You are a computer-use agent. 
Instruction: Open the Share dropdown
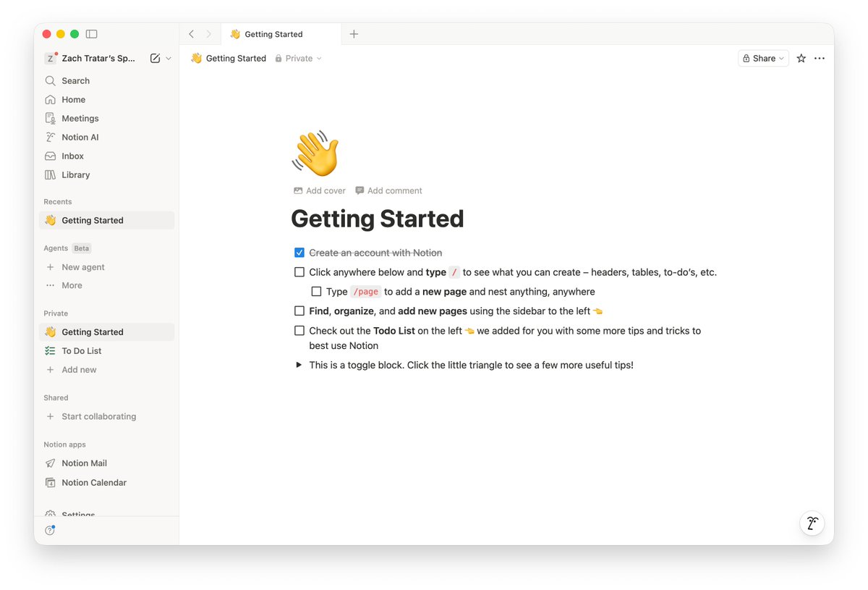click(763, 59)
